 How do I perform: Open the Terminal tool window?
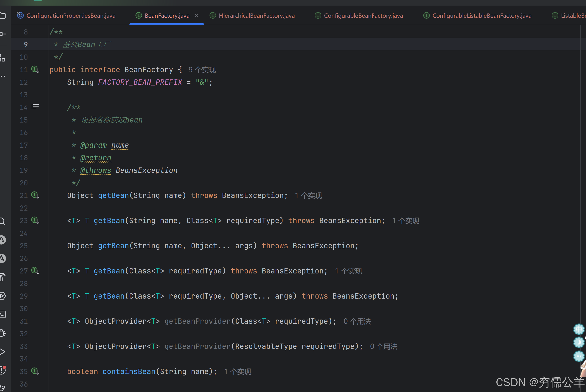pos(3,314)
